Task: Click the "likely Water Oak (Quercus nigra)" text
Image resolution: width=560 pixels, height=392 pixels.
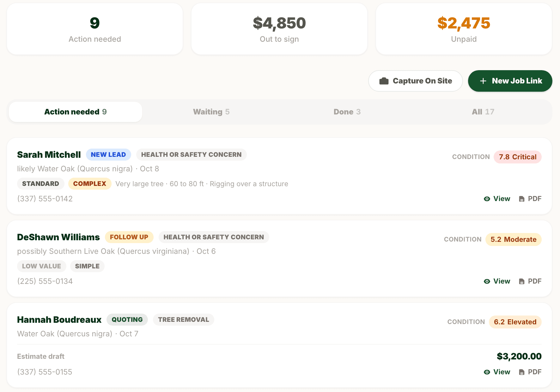Action: tap(75, 169)
